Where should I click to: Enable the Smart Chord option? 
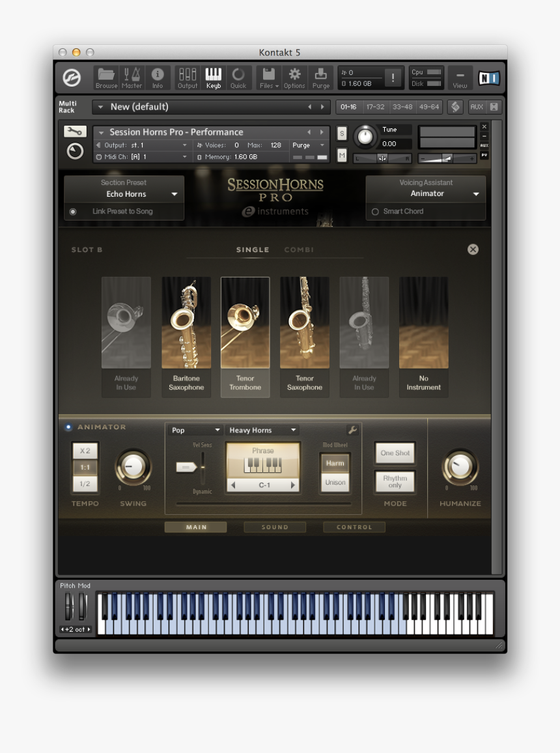pos(375,211)
